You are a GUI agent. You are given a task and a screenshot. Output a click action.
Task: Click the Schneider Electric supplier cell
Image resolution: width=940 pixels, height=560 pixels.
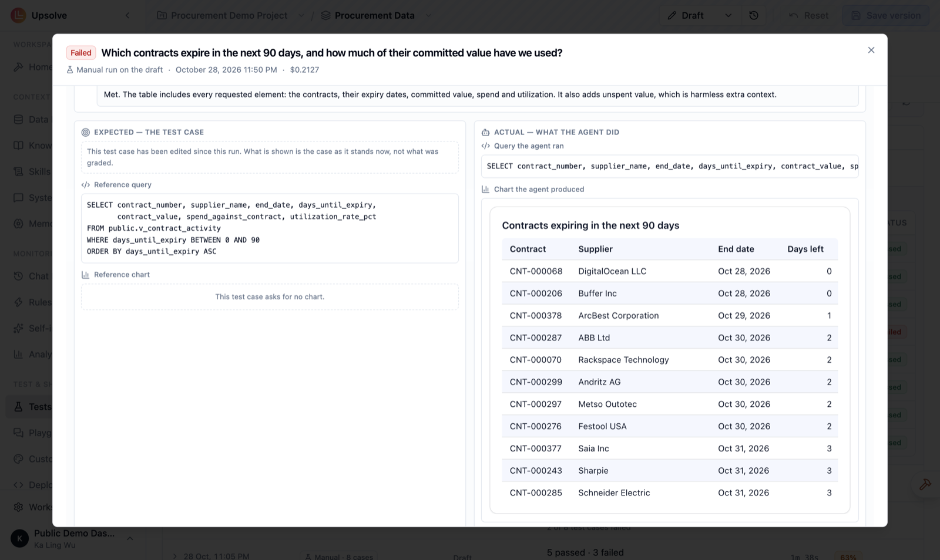coord(614,493)
